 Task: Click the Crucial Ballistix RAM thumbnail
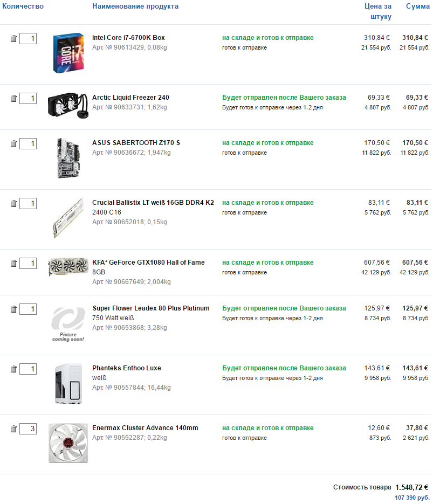click(68, 218)
